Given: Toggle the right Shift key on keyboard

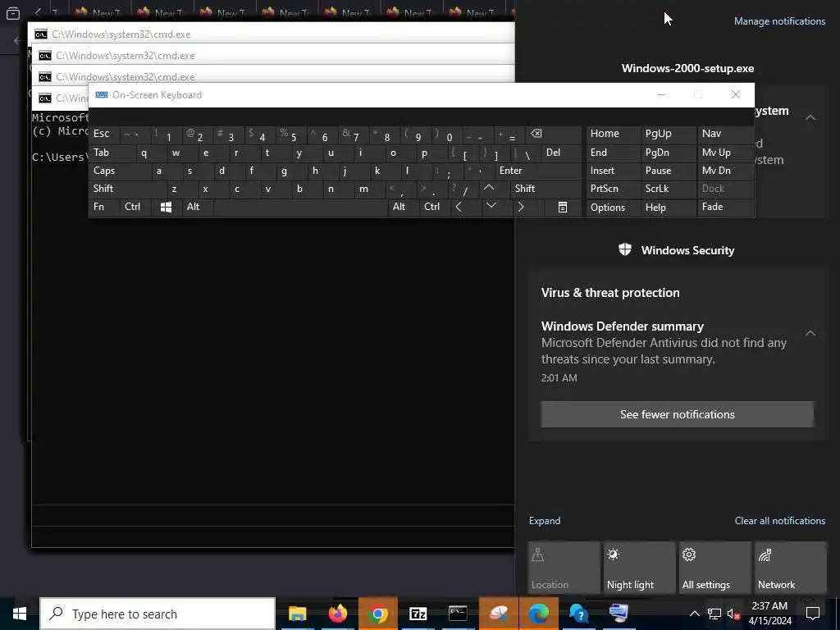Looking at the screenshot, I should click(x=546, y=189).
